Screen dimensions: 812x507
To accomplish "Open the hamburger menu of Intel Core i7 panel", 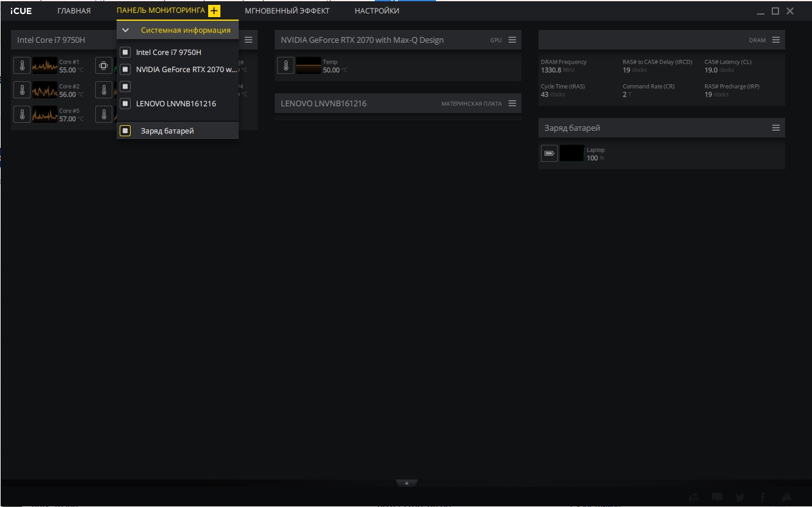I will (x=248, y=40).
